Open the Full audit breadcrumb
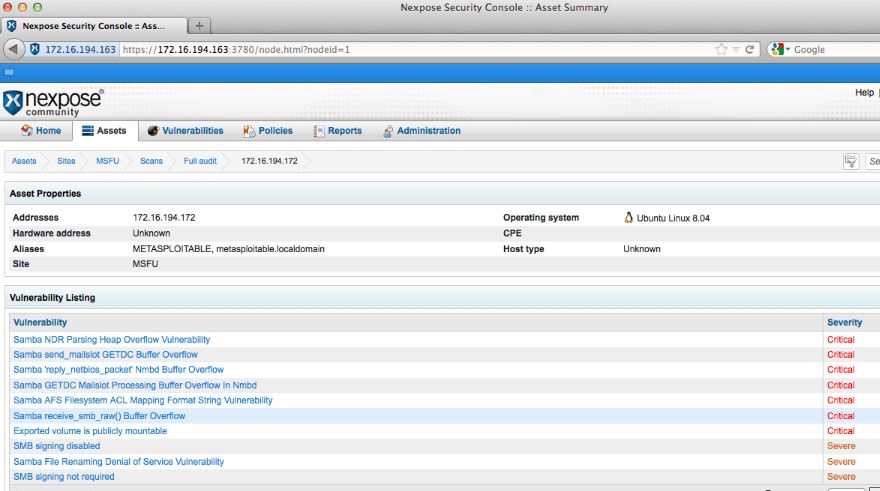880x491 pixels. (x=200, y=161)
